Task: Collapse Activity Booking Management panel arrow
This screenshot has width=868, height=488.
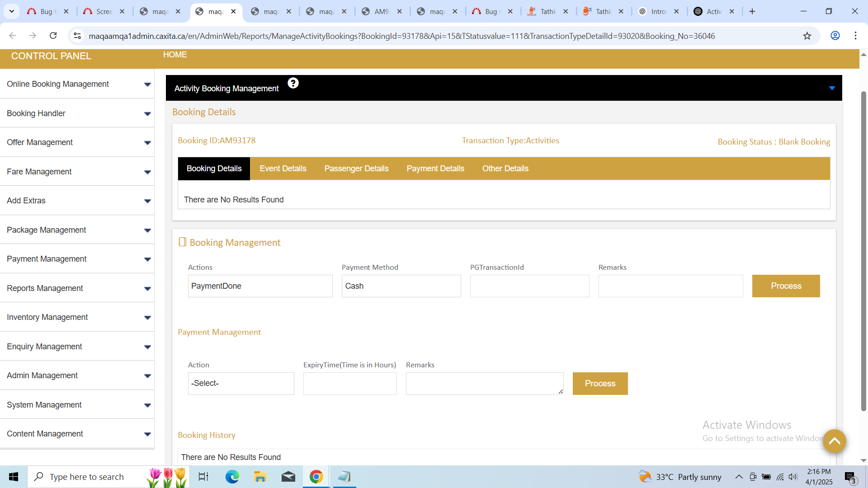Action: 831,88
